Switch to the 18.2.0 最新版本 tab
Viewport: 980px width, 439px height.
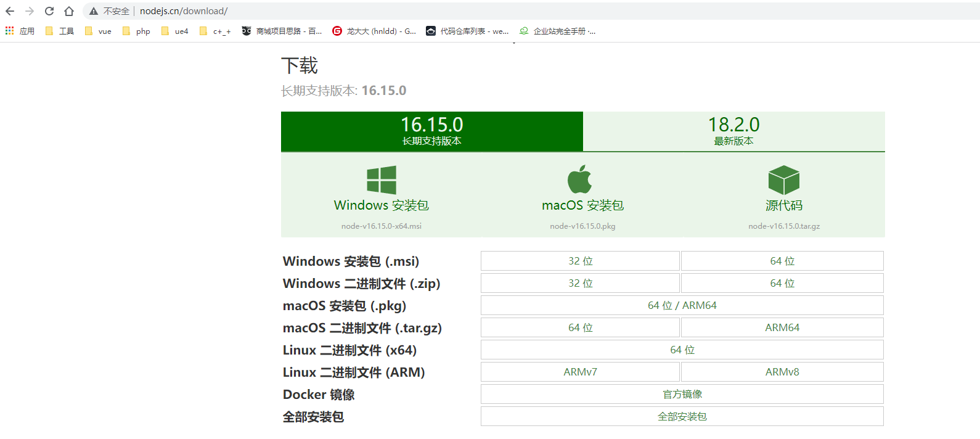(x=734, y=131)
